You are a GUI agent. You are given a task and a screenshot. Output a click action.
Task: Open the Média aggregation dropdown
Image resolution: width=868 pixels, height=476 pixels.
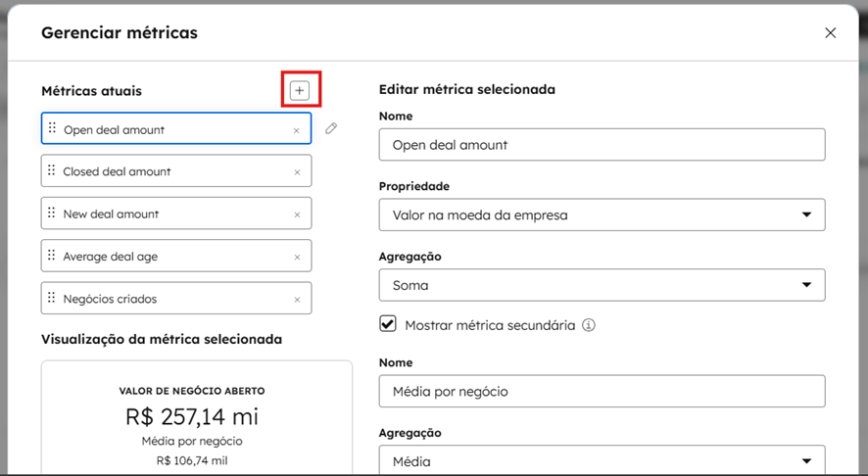click(x=602, y=460)
